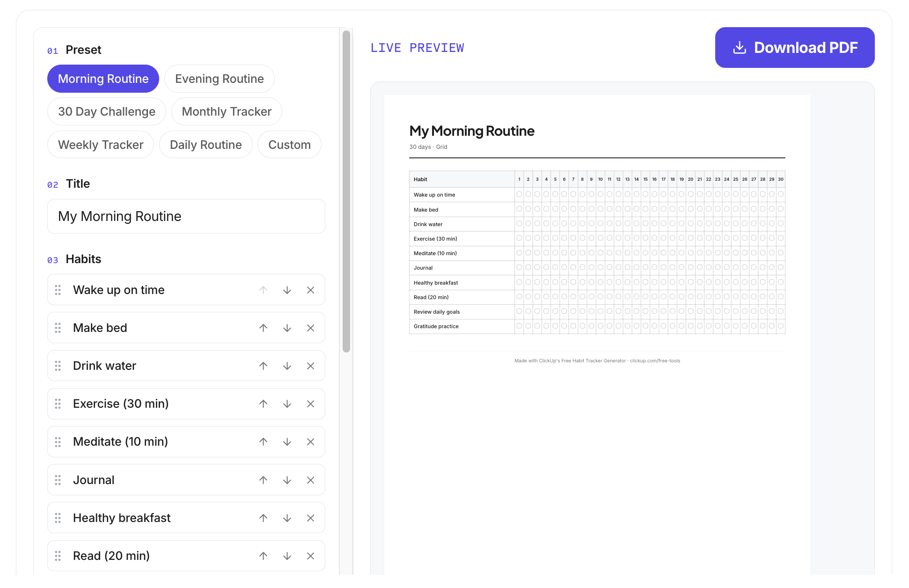Move 'Drink water' habit down
The width and height of the screenshot is (909, 588).
click(287, 366)
